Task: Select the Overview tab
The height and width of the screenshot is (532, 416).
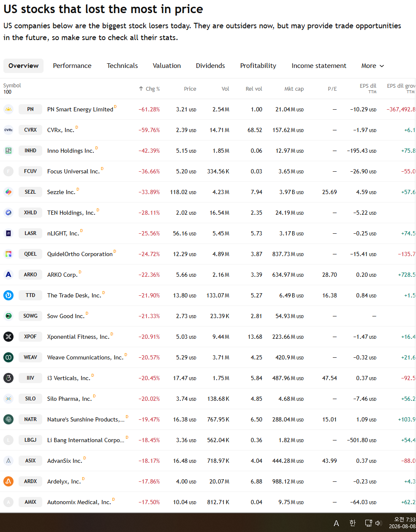Action: (23, 66)
